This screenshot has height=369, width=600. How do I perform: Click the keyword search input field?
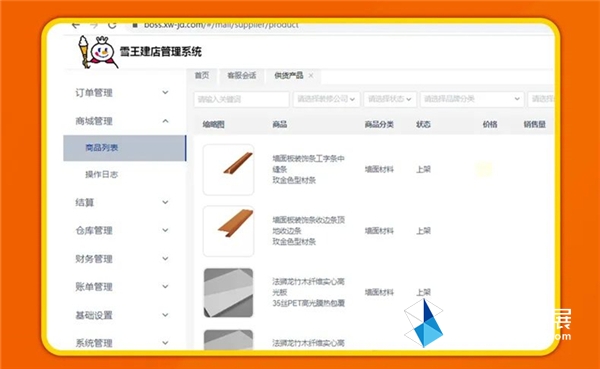241,100
